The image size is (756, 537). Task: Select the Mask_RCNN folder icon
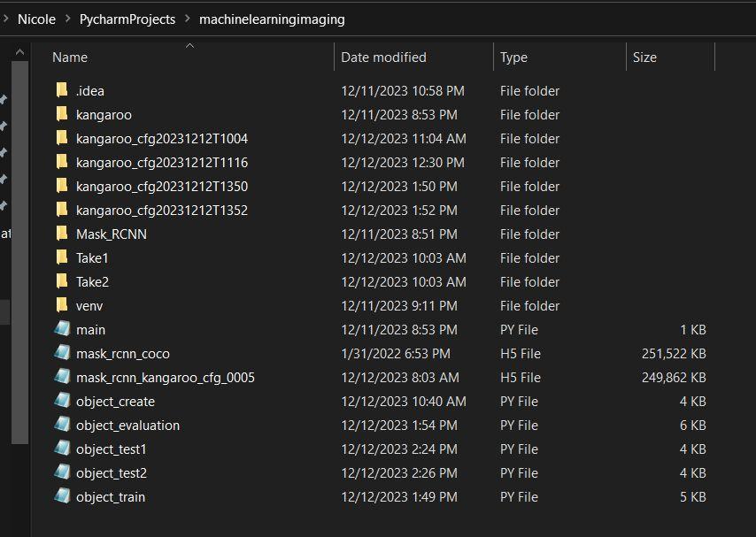tap(61, 234)
